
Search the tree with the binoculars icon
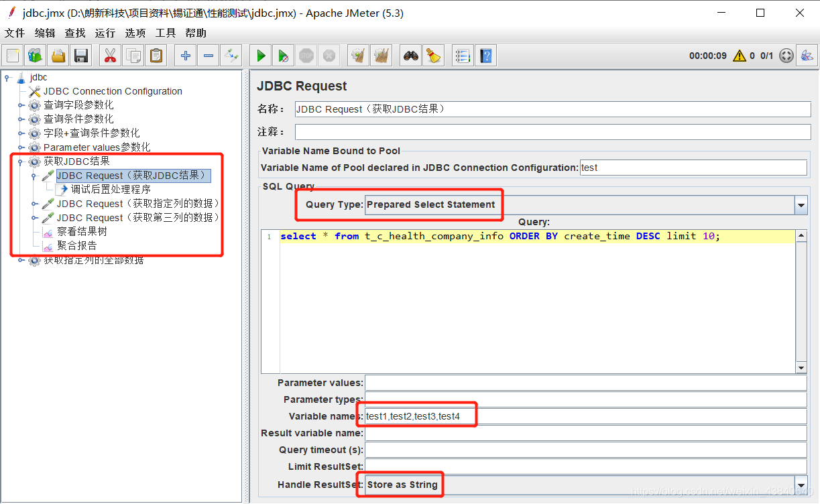pos(411,56)
